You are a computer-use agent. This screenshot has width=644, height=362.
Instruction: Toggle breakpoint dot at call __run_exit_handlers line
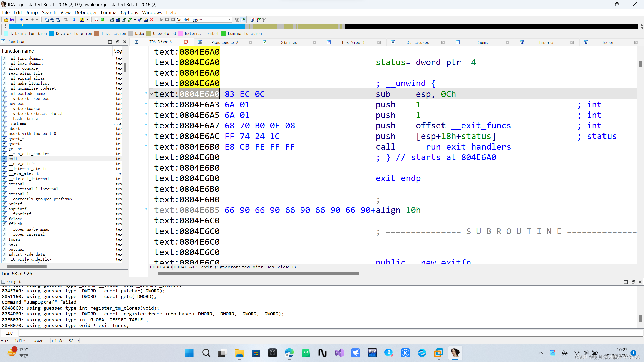[146, 146]
